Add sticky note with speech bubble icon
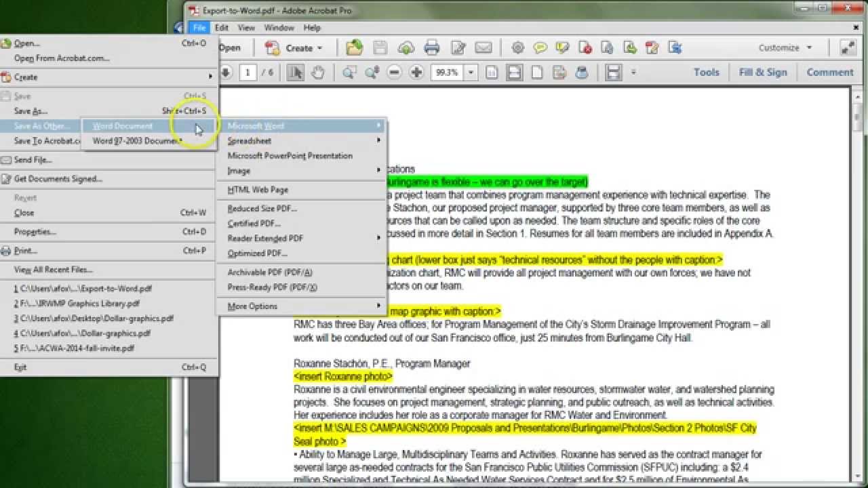The width and height of the screenshot is (868, 488). pyautogui.click(x=540, y=47)
